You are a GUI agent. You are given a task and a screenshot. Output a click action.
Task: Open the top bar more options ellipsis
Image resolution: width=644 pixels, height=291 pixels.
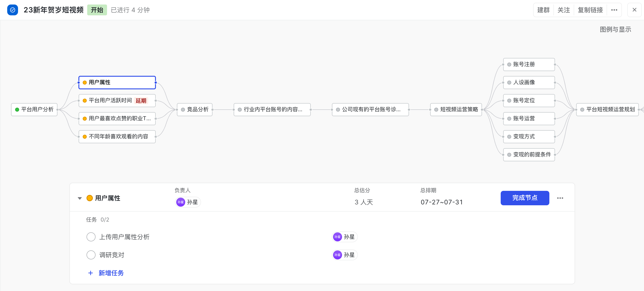tap(614, 10)
